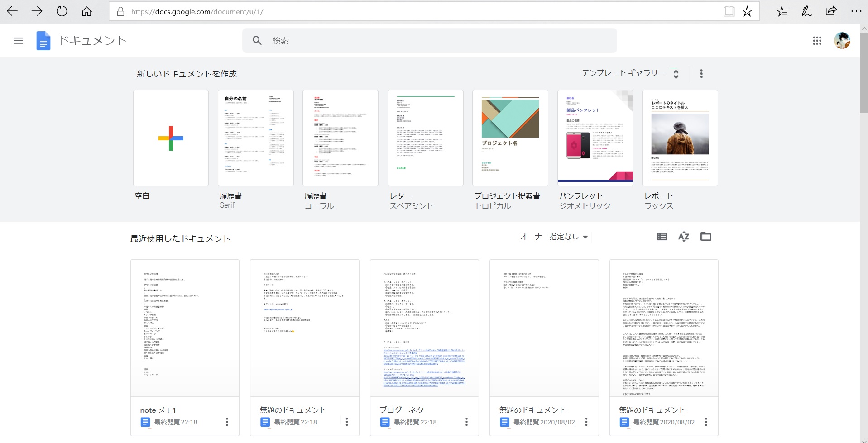Screen dimensions: 868x443
Task: Click the browser forward arrow
Action: pos(37,11)
